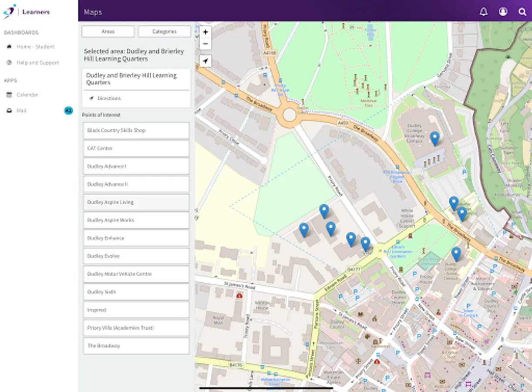The height and width of the screenshot is (392, 532).
Task: Select Black Country Skills Shop
Action: 136,130
